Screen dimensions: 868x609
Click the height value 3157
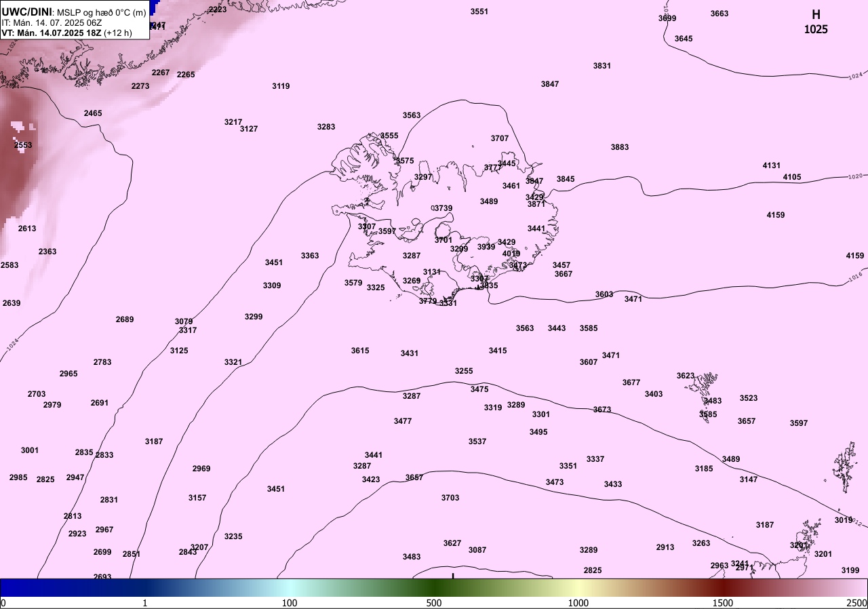197,498
